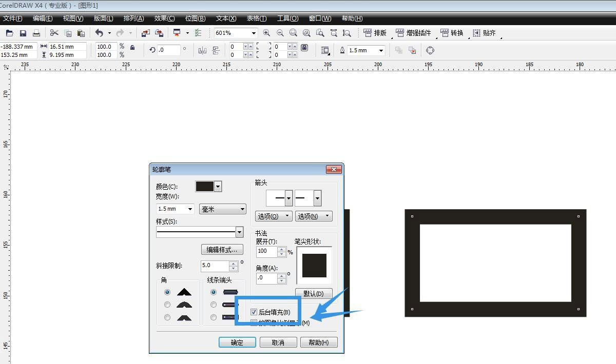Screen dimensions: 616x364
Task: Open the 毫米 unit dropdown
Action: [x=222, y=209]
